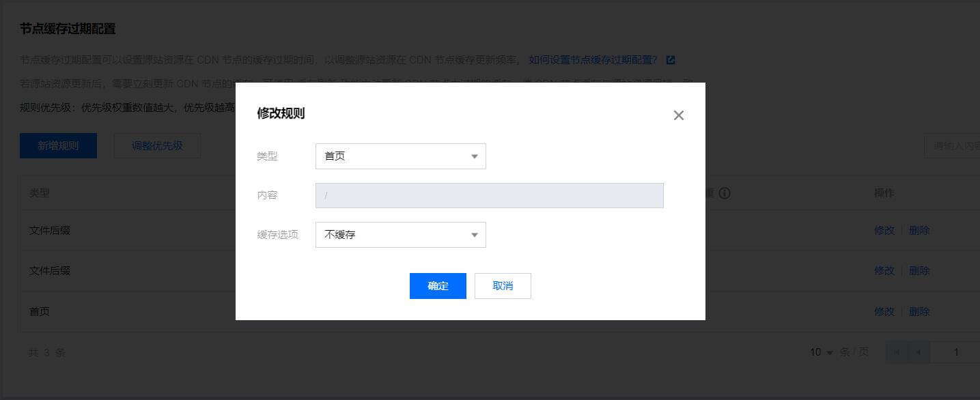Open the page size dropdown showing 10

click(820, 352)
